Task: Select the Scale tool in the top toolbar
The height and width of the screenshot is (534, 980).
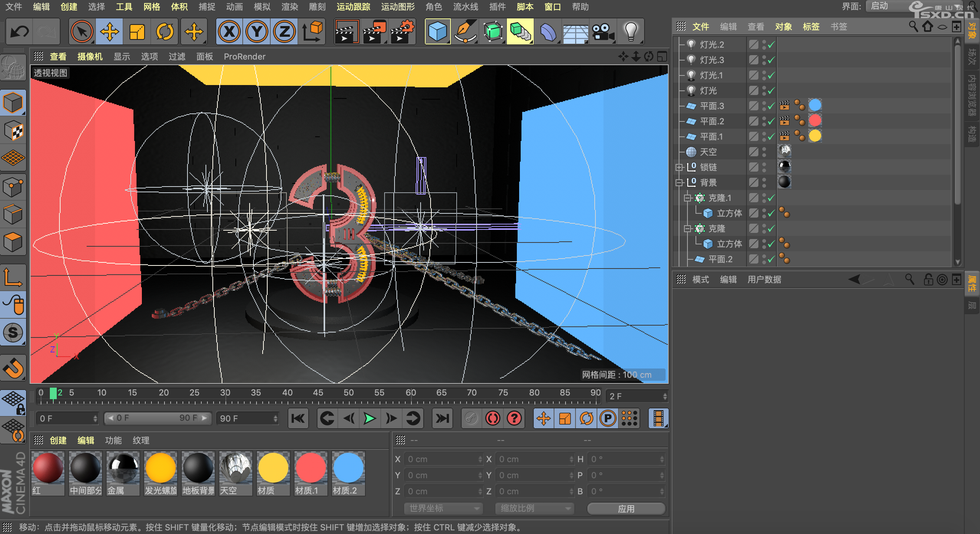Action: (x=137, y=31)
